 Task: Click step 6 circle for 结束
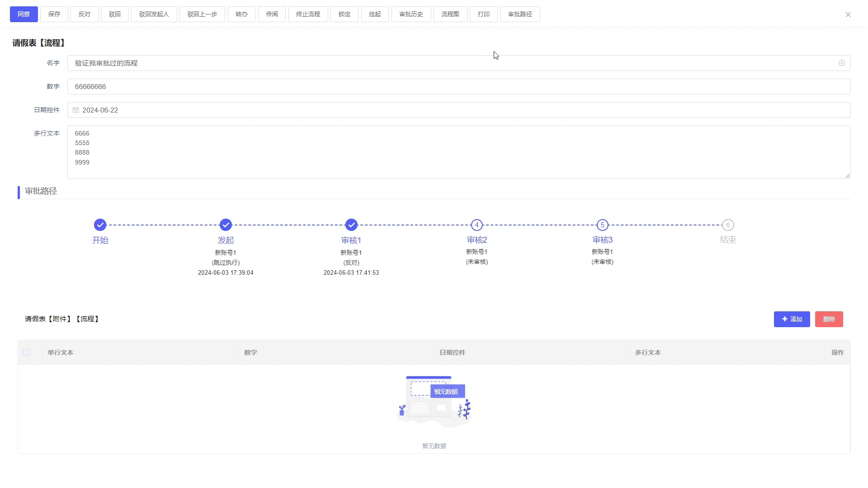tap(727, 225)
